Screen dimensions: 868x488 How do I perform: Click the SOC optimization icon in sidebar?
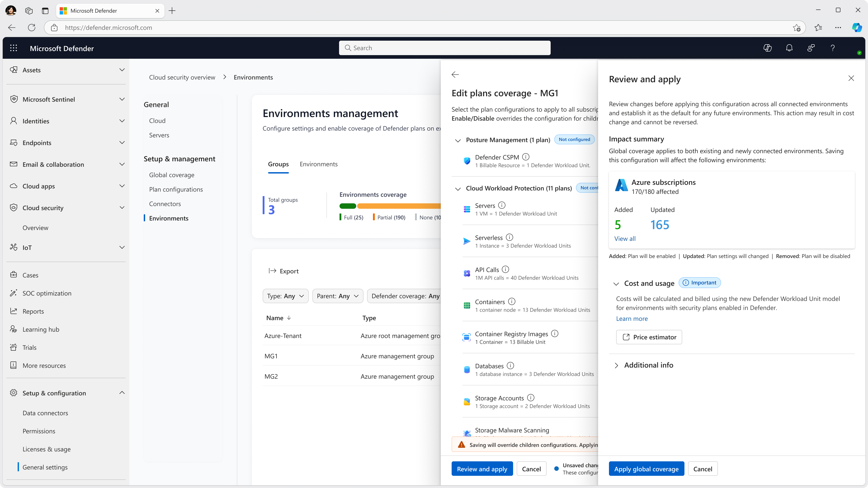pyautogui.click(x=14, y=293)
